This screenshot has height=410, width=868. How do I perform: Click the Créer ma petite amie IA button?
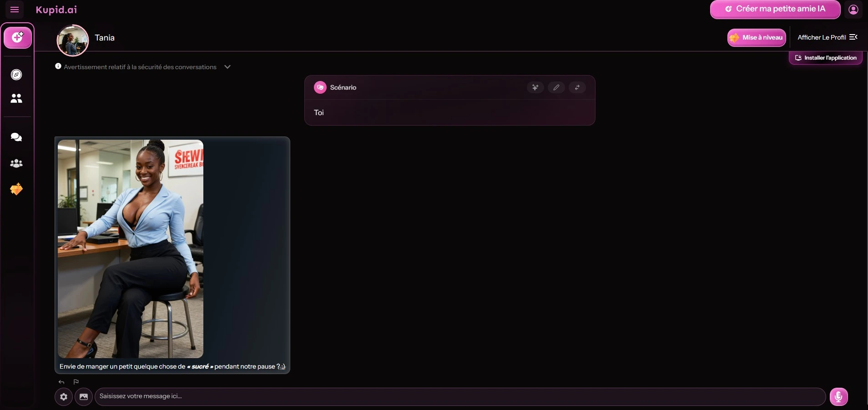[x=775, y=9]
